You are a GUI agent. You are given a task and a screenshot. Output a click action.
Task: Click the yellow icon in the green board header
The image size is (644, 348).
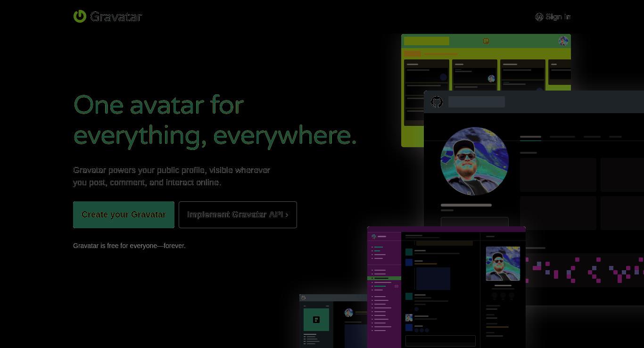[x=486, y=41]
